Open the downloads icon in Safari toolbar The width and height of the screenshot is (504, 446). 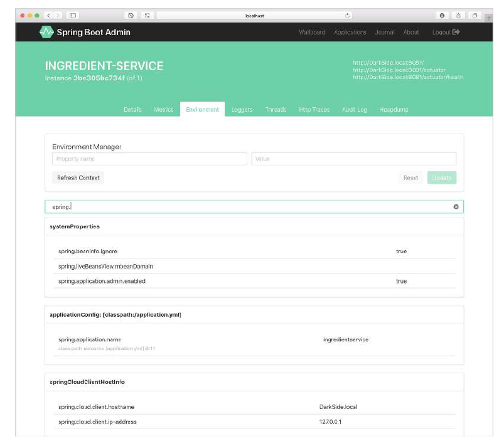pyautogui.click(x=442, y=16)
